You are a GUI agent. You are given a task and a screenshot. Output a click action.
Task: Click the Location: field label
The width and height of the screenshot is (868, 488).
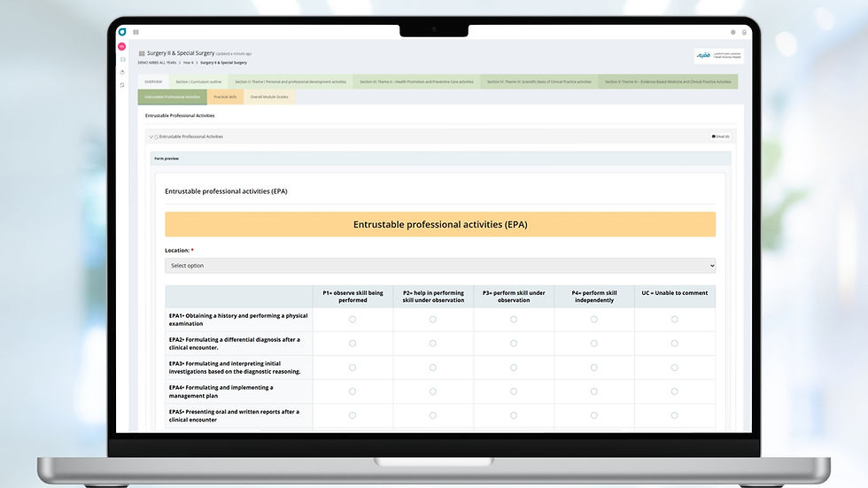pos(177,251)
